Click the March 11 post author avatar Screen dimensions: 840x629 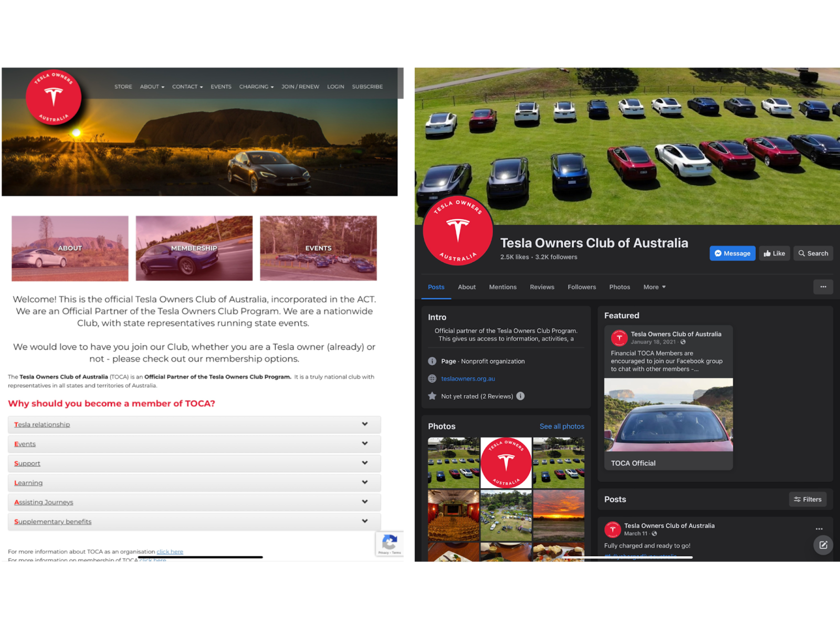[x=613, y=529]
